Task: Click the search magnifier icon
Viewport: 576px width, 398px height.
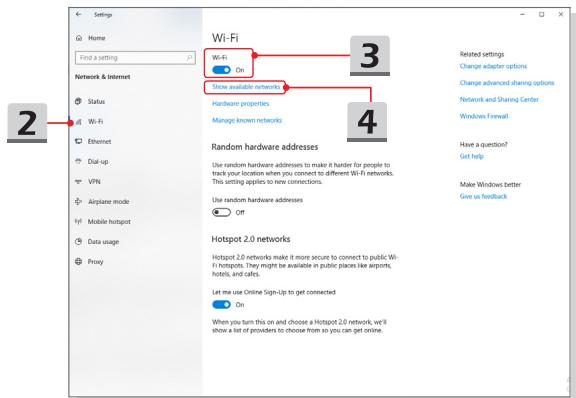Action: [190, 58]
